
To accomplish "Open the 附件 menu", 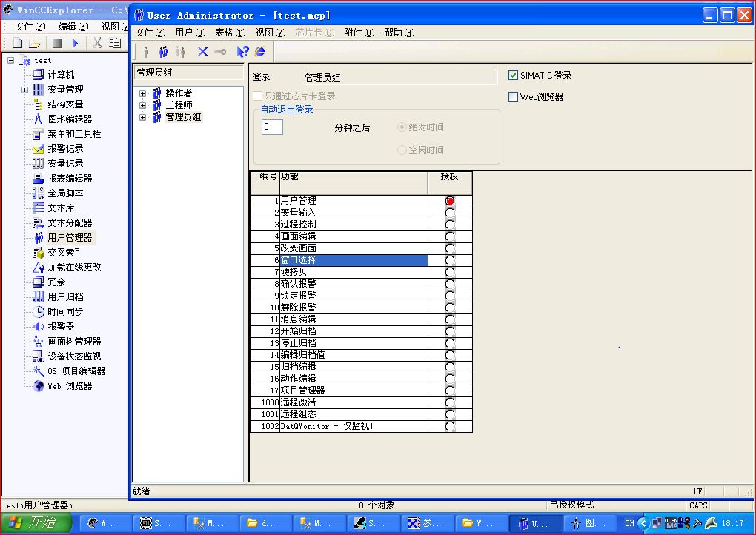I will pyautogui.click(x=359, y=33).
